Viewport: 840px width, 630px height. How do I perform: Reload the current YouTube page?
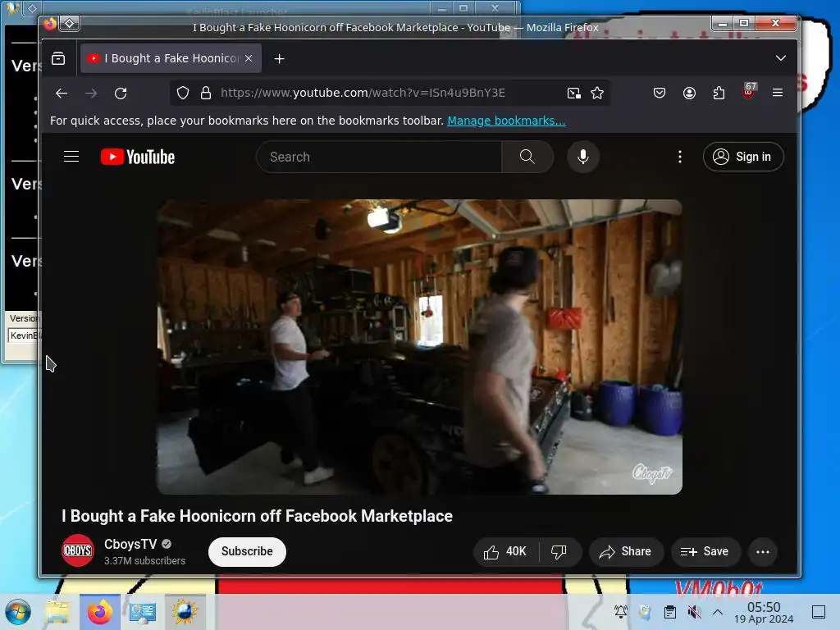(x=121, y=93)
